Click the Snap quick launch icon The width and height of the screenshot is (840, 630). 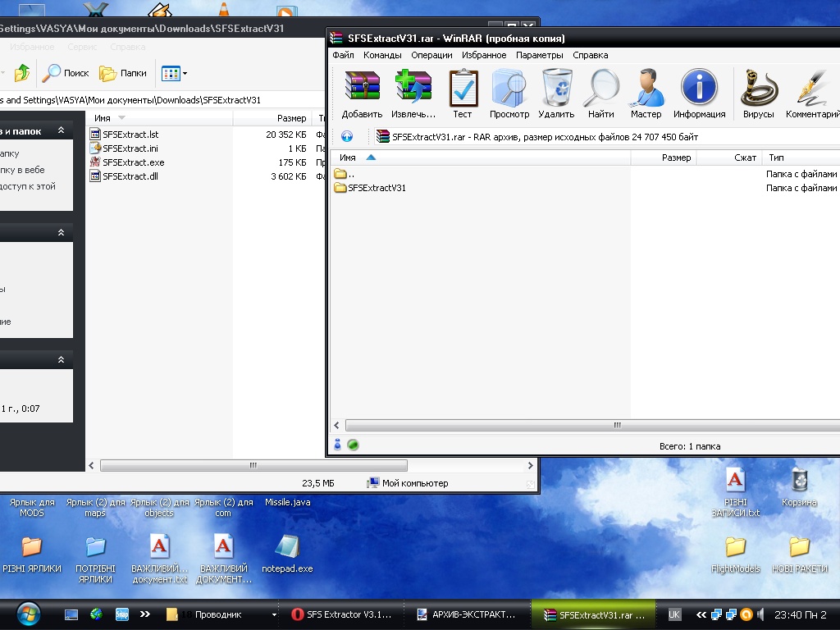coord(122,614)
